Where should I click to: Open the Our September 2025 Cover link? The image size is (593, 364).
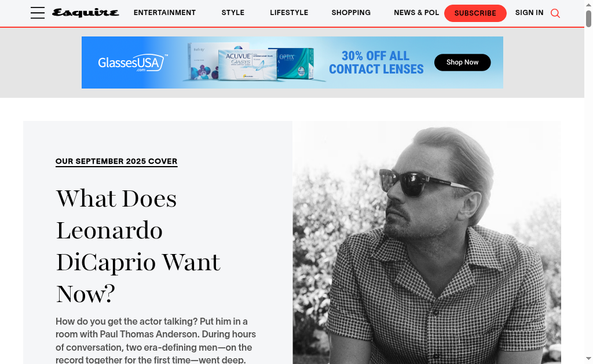click(116, 161)
